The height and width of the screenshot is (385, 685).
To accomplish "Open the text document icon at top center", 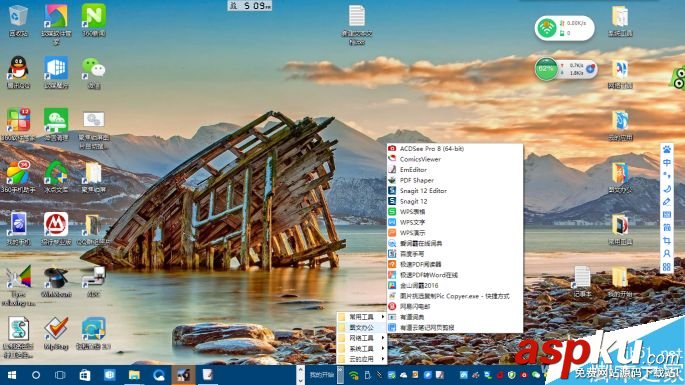I will coord(357,25).
